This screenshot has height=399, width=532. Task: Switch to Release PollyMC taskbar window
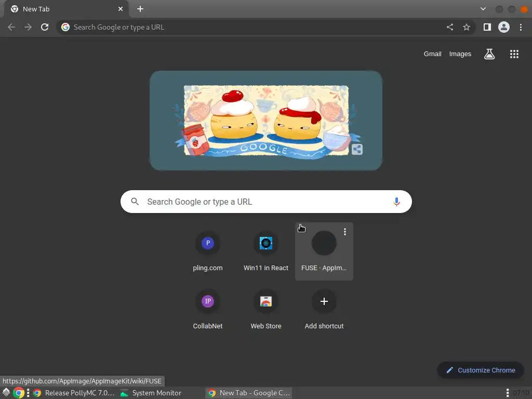75,393
